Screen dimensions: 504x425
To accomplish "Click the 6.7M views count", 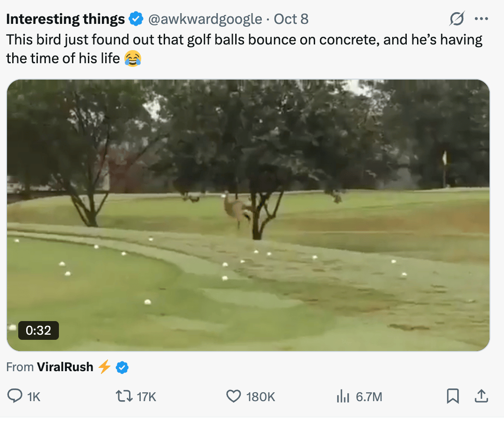I will (369, 397).
